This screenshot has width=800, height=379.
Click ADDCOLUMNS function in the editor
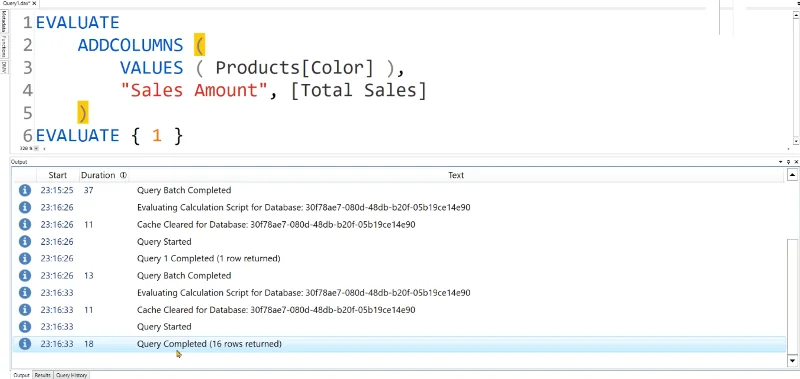tap(130, 45)
